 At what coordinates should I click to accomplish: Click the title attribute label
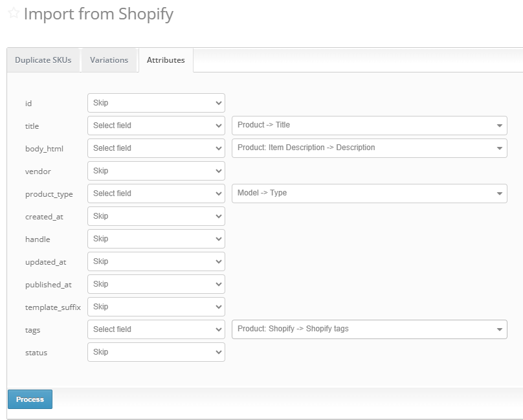click(32, 126)
